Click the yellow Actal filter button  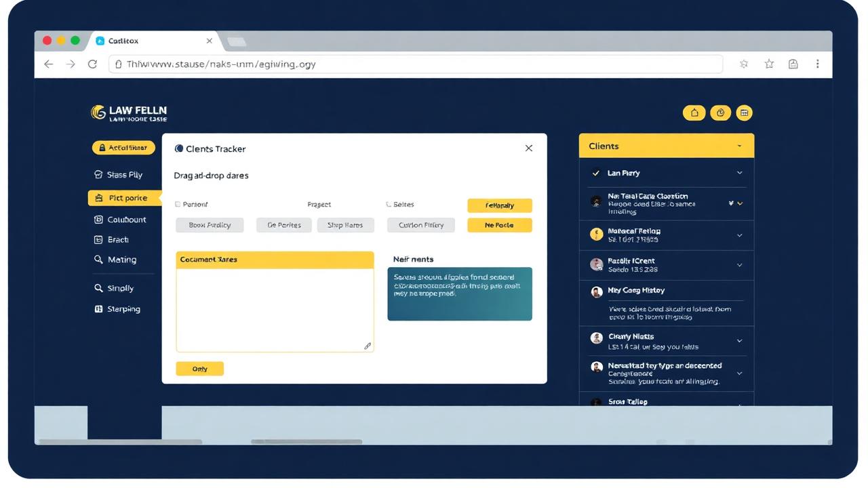pos(123,148)
